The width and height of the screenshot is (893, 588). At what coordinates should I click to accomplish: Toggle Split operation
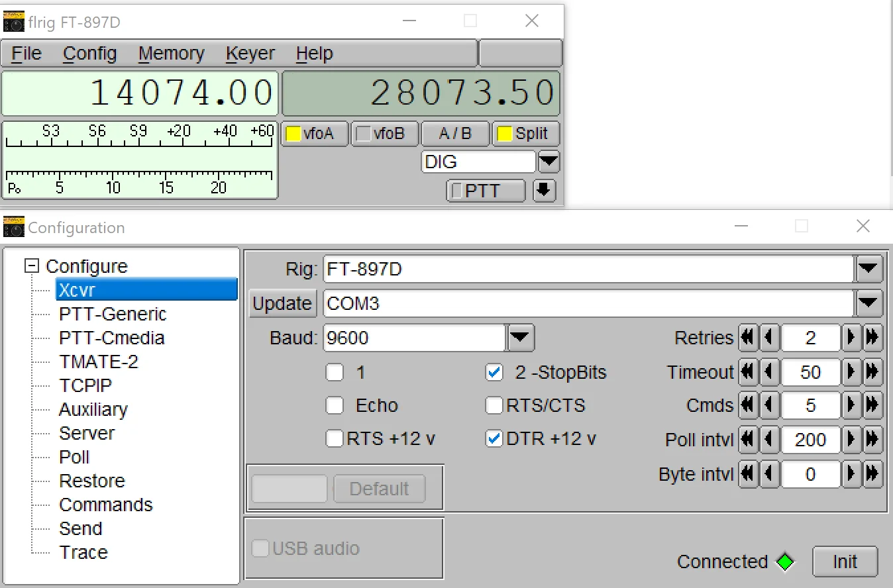click(525, 134)
